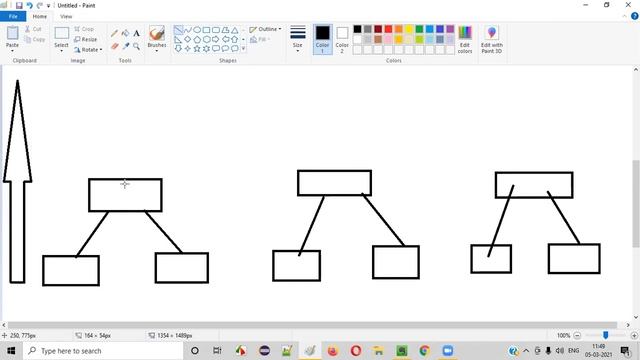Viewport: 640px width, 360px height.
Task: Pick the purple color swatch
Action: 450,29
